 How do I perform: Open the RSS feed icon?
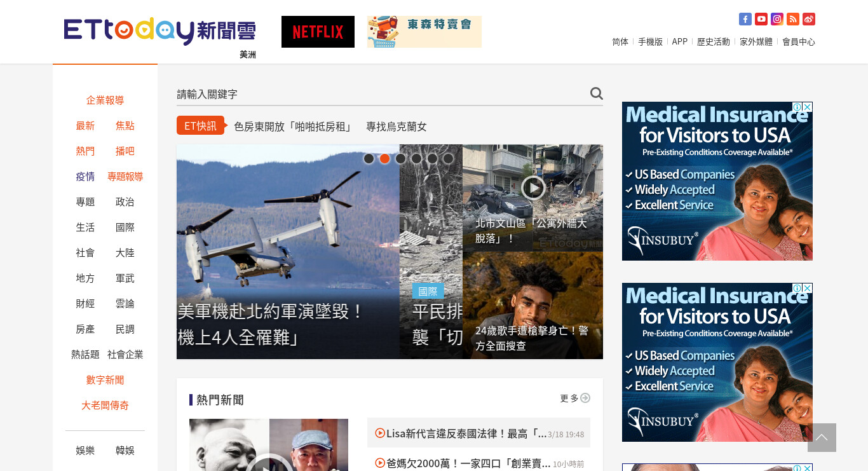pyautogui.click(x=793, y=19)
